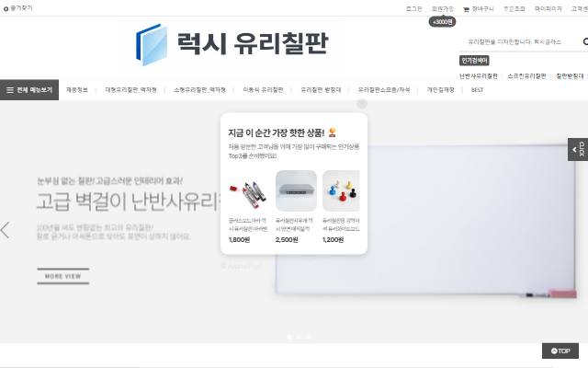Go to previous banner slide arrow
Screen dimensions: 588x368
click(x=5, y=230)
